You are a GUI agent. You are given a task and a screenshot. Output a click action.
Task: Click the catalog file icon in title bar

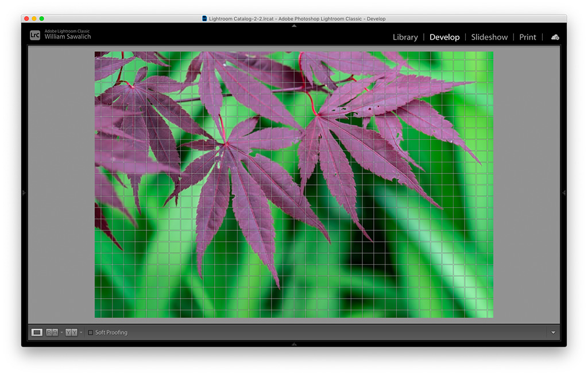pos(204,18)
